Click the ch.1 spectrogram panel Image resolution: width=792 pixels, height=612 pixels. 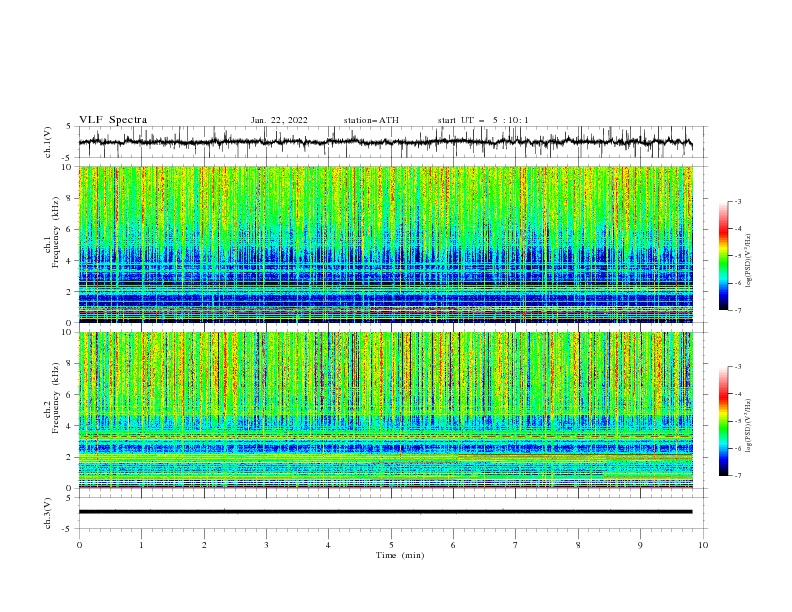(x=386, y=244)
